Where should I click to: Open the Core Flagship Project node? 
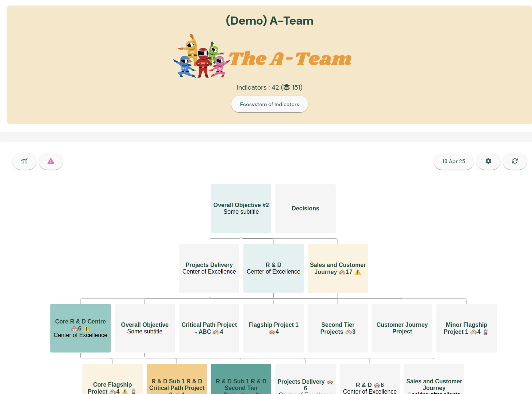click(x=113, y=379)
